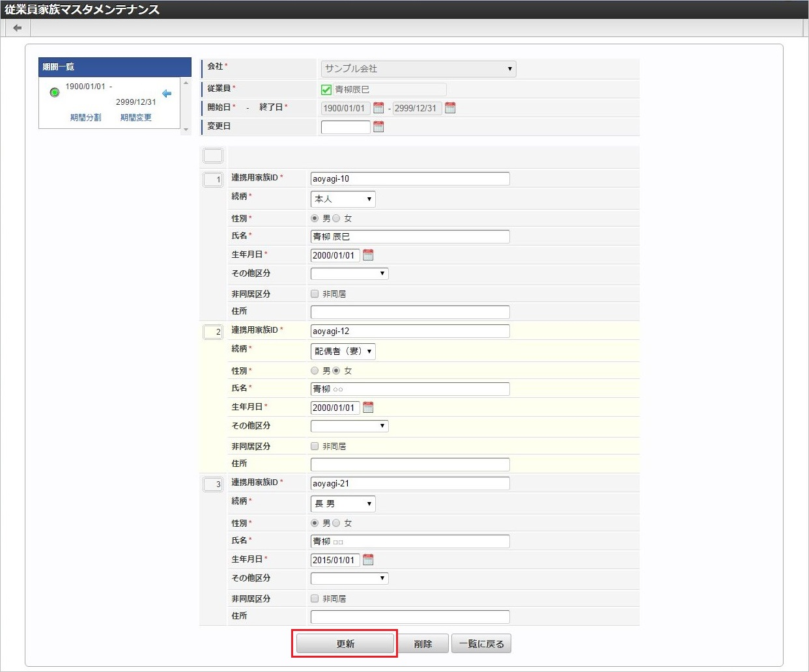This screenshot has height=672, width=809.
Task: Open 続柄 dropdown showing 長男
Action: click(x=343, y=504)
